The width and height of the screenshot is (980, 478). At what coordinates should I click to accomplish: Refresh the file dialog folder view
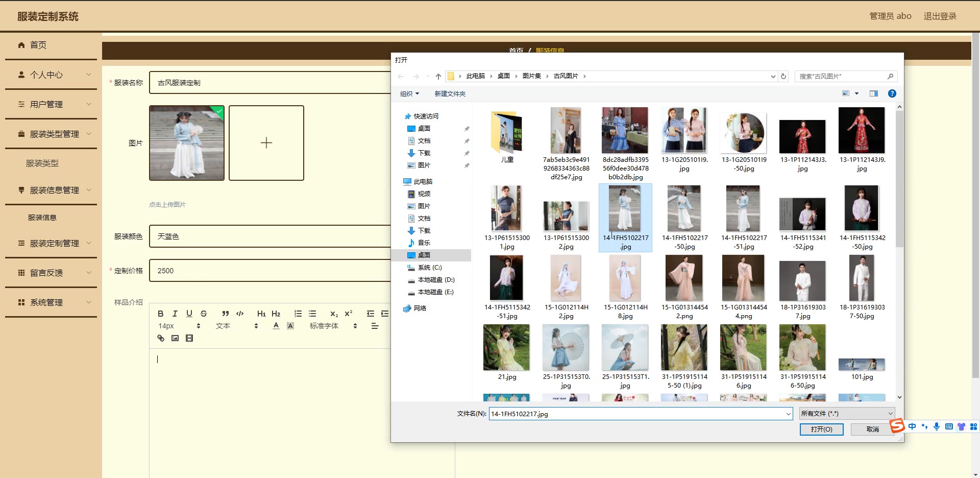[x=783, y=76]
